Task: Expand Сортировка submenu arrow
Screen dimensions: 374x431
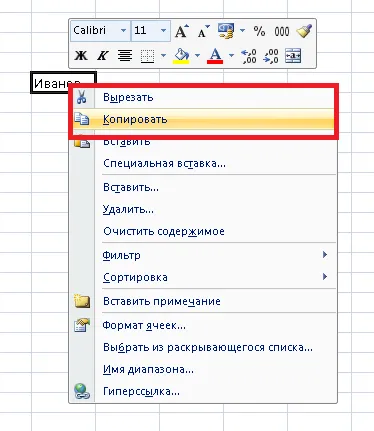Action: tap(325, 277)
